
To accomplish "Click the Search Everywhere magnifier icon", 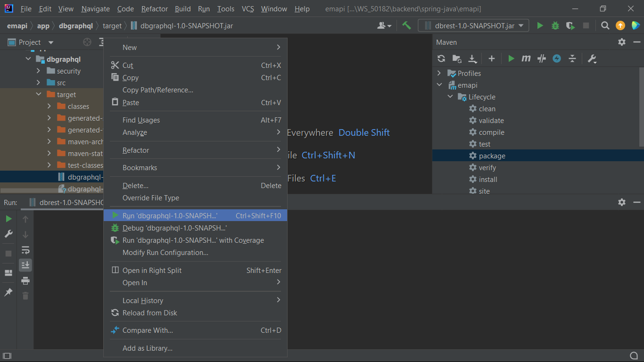I will tap(605, 25).
